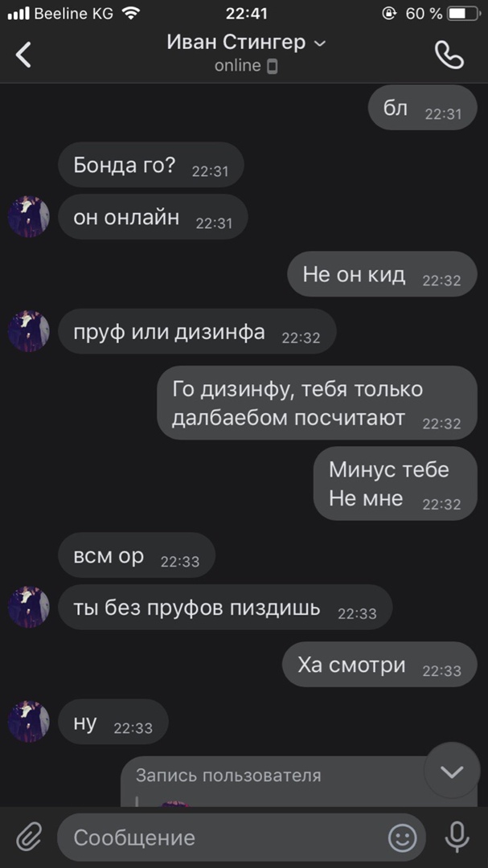Tap the 'всм ор' message
The image size is (488, 868).
137,555
